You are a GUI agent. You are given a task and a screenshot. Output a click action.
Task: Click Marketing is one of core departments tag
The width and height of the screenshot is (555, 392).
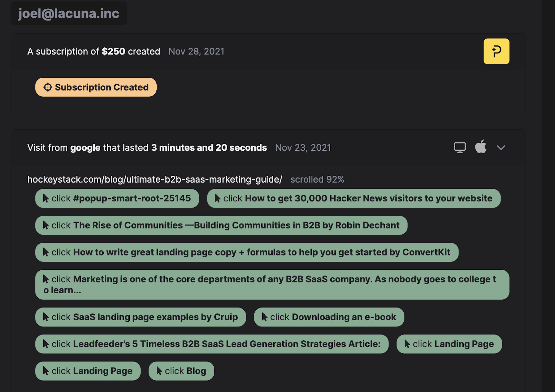coord(272,285)
